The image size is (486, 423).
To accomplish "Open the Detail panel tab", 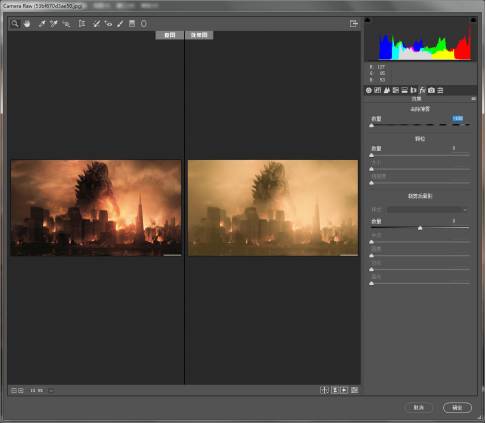I will (387, 90).
